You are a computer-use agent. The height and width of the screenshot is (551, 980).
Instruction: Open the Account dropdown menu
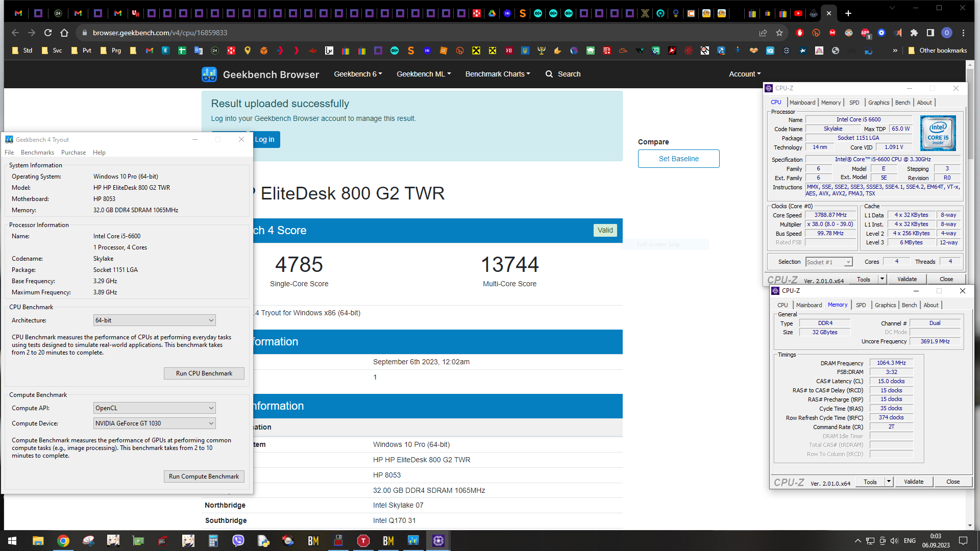[745, 74]
